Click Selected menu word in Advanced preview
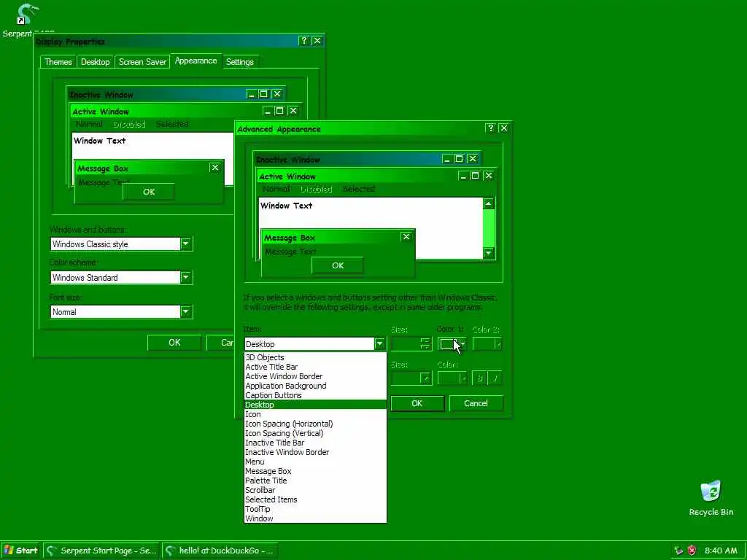This screenshot has height=560, width=747. tap(359, 189)
